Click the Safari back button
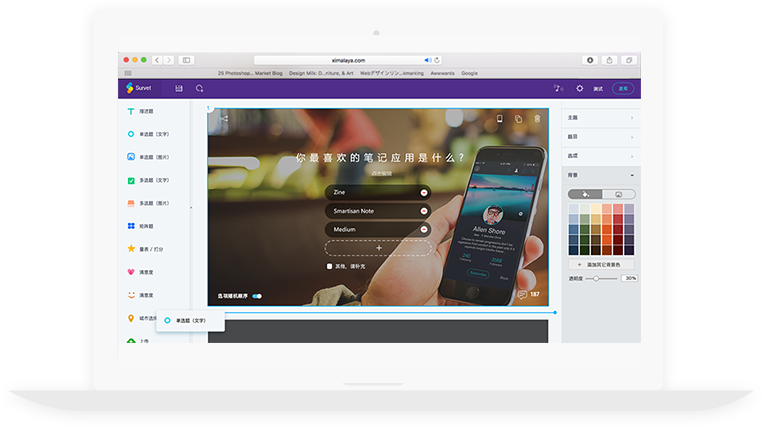 tap(156, 60)
